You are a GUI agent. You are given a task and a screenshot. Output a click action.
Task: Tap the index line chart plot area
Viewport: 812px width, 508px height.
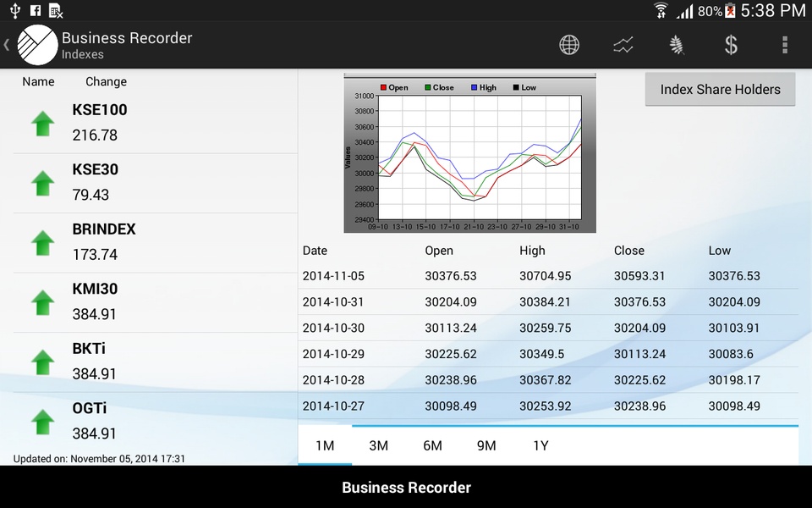pos(480,157)
